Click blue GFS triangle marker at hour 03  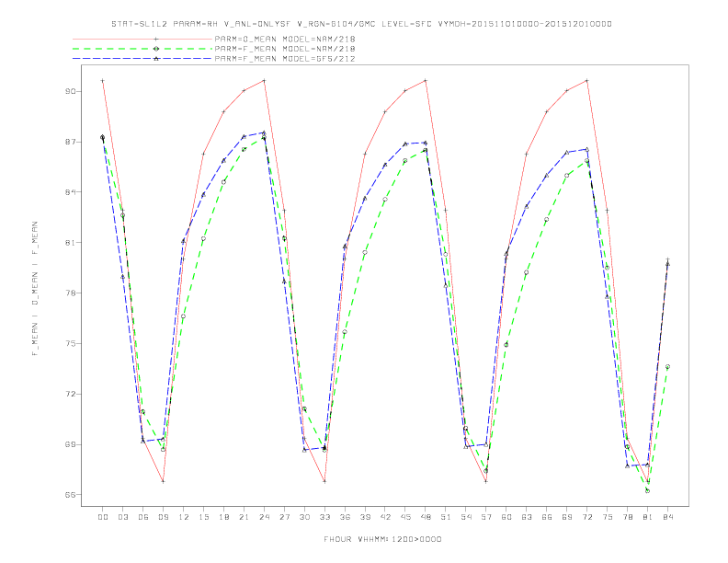point(123,276)
